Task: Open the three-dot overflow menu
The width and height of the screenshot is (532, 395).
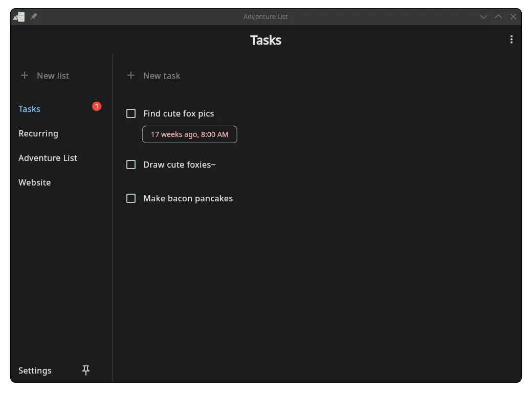Action: click(x=511, y=40)
